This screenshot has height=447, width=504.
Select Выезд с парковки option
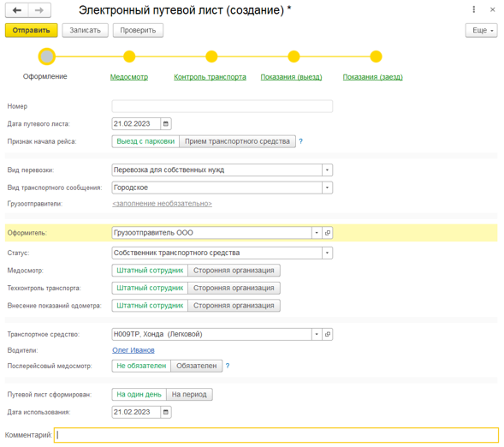[145, 141]
